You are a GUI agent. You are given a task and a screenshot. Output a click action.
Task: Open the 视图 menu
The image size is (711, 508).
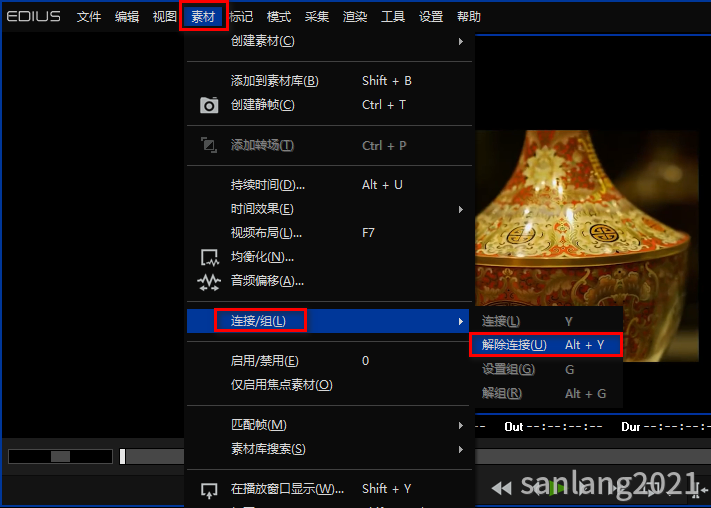(164, 17)
